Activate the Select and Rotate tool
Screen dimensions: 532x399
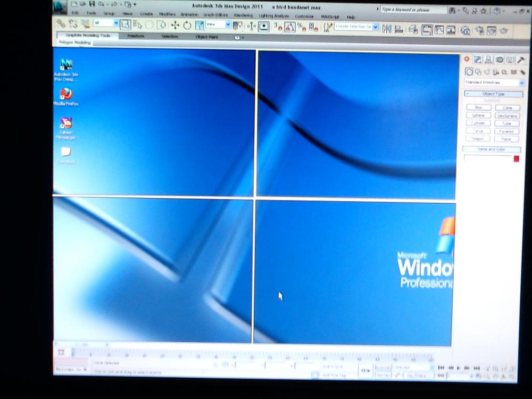coord(187,25)
